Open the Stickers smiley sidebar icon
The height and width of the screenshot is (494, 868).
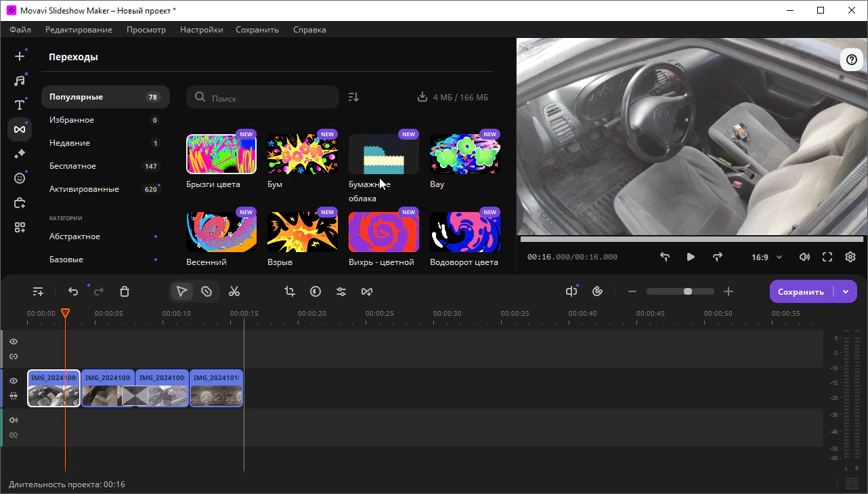[20, 178]
